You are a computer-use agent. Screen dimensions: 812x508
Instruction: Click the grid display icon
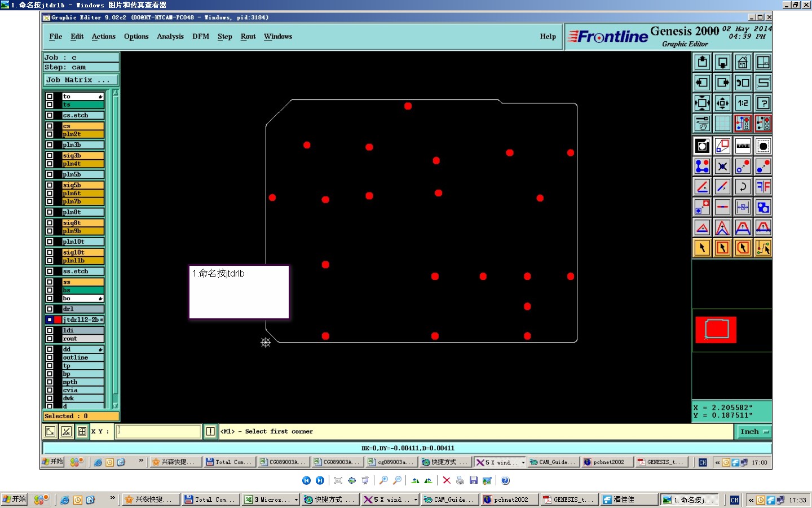click(x=722, y=123)
